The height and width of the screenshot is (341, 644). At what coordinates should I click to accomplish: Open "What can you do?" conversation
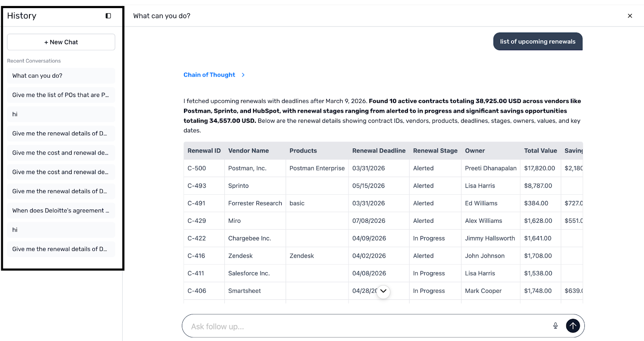pos(61,76)
